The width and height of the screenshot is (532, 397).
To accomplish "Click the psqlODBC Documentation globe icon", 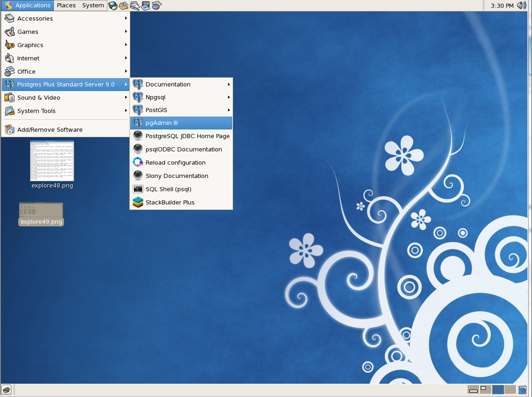I will [x=138, y=149].
